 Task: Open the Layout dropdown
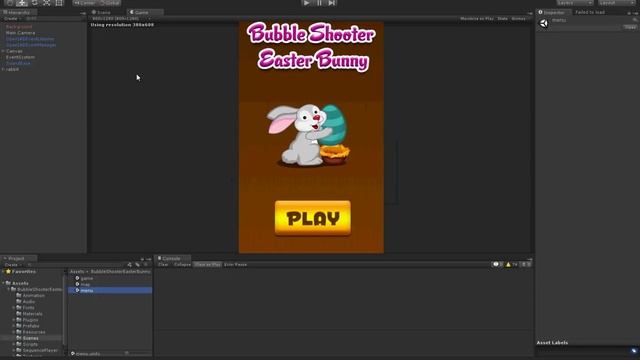click(616, 2)
